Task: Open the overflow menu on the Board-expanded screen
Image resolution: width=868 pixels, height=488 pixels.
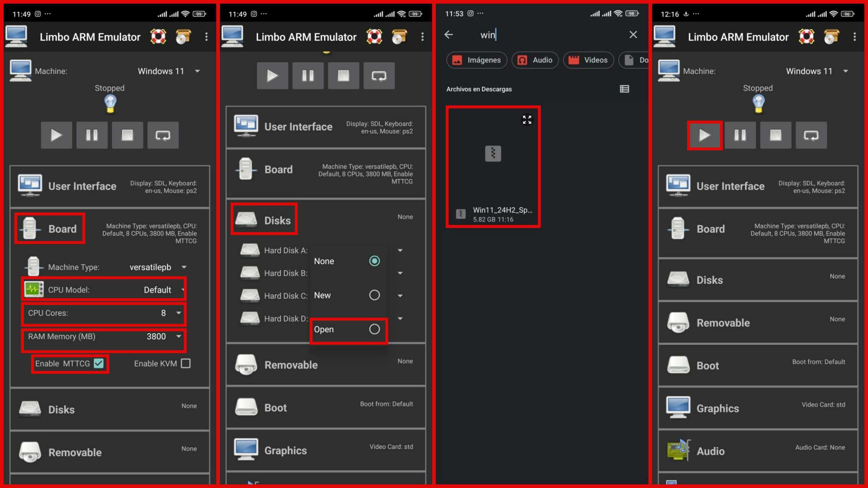Action: click(x=206, y=36)
